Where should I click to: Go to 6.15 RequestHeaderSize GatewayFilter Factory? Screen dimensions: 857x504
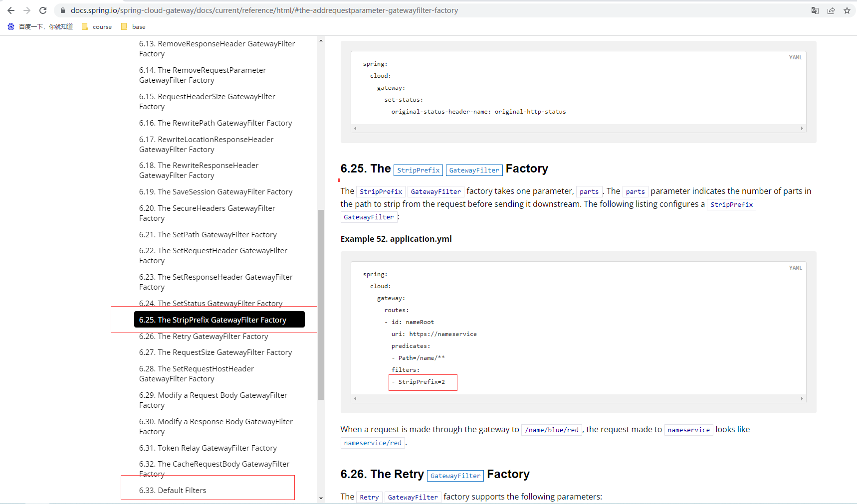[x=207, y=102]
